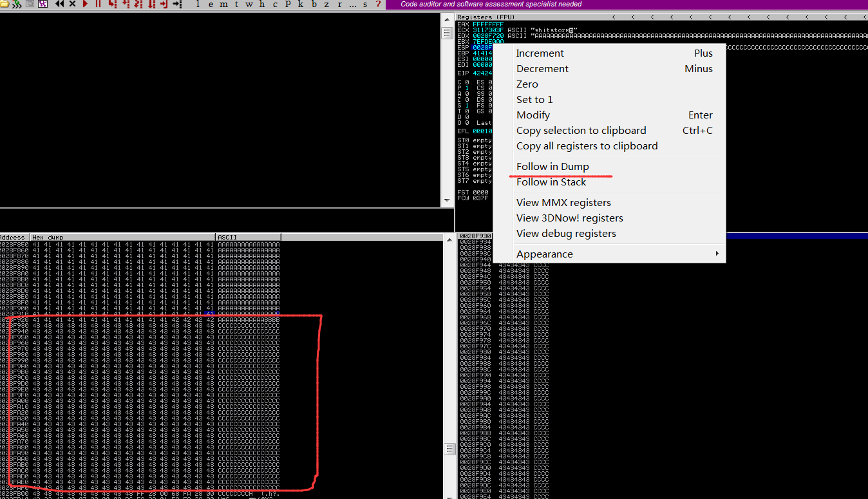Screen dimensions: 868x499
Task: Click the ASCII column header in dump
Action: pos(249,237)
